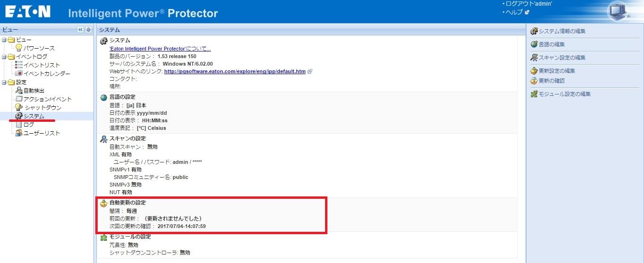Click the システム section gear icon

104,41
